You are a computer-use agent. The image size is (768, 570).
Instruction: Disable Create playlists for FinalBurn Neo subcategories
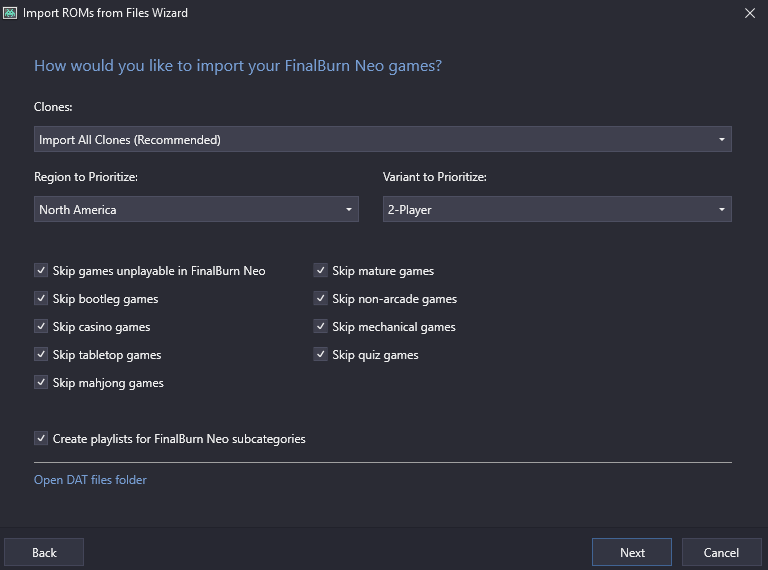coord(41,439)
